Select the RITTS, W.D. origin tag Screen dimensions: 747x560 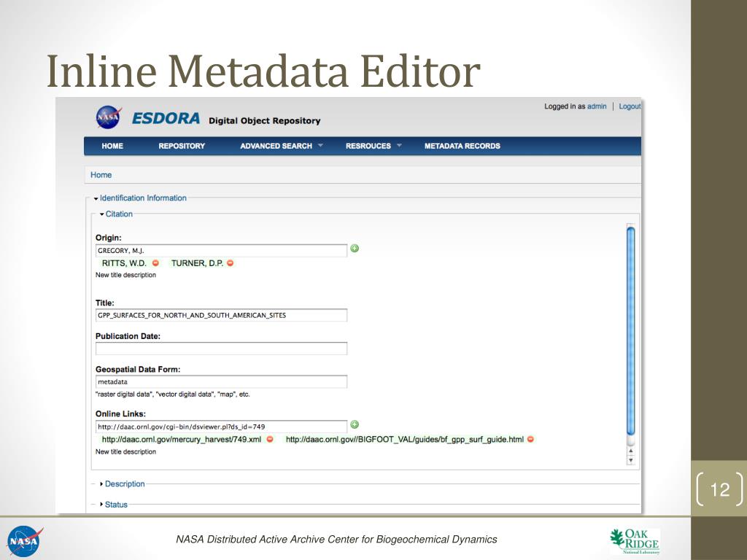tap(124, 262)
